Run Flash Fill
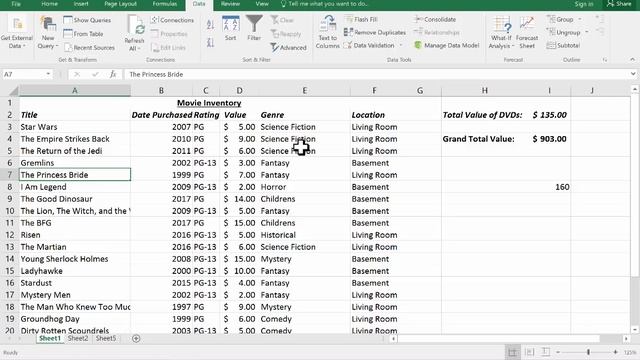Screen dimensions: 640x360 361,19
